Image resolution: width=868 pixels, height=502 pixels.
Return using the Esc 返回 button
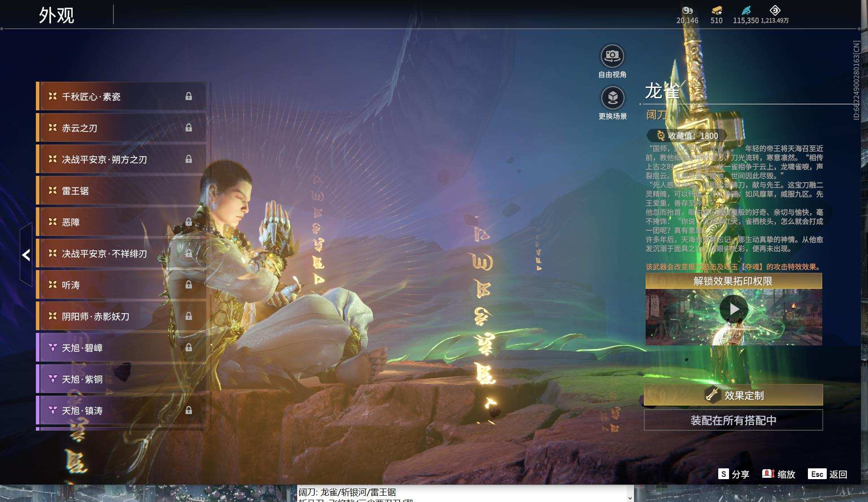(827, 474)
